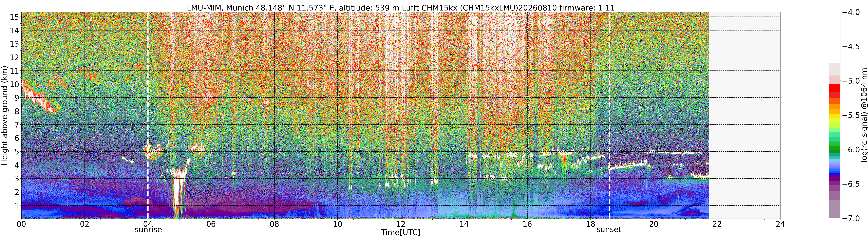Click time axis tick label 18
The width and height of the screenshot is (868, 237).
(x=590, y=224)
